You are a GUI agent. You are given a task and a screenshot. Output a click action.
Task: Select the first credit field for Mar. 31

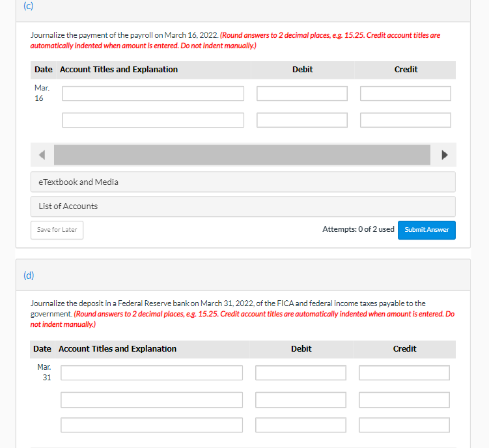click(x=404, y=373)
